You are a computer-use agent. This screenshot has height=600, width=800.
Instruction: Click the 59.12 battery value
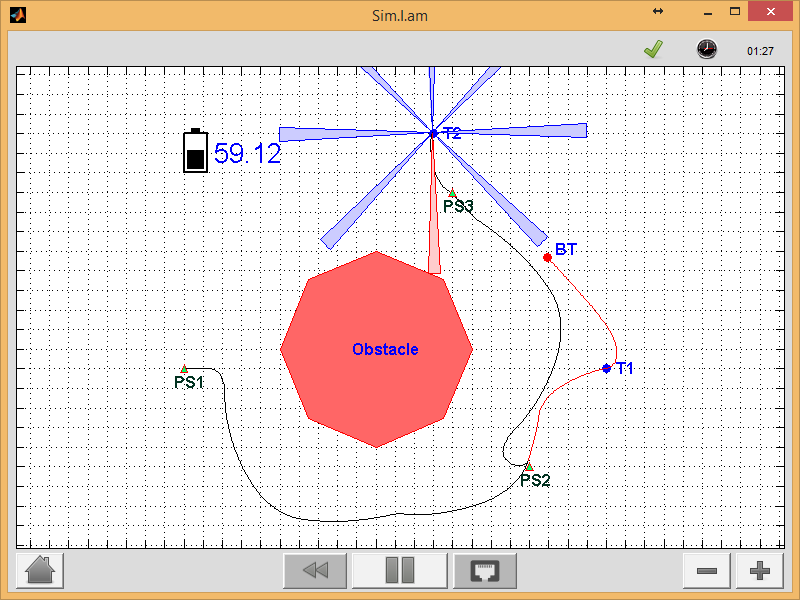[x=247, y=153]
